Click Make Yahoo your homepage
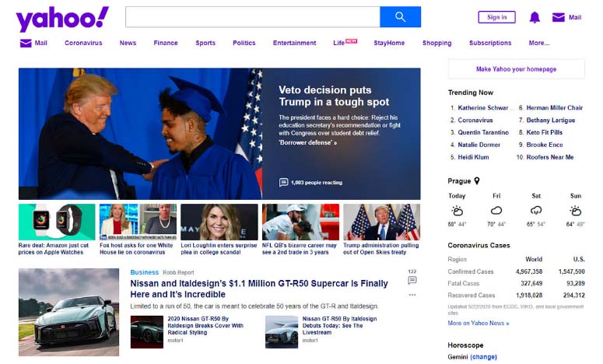Viewport: 603px width, 364px height. (x=516, y=69)
